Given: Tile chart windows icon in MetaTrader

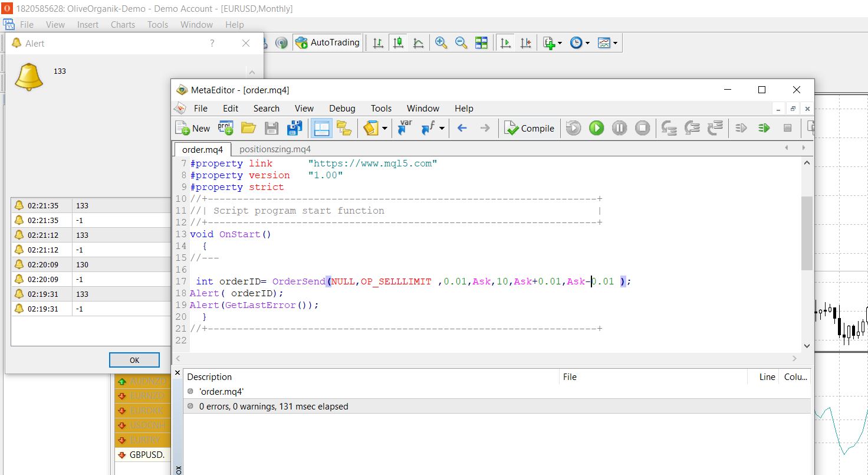Looking at the screenshot, I should 481,42.
